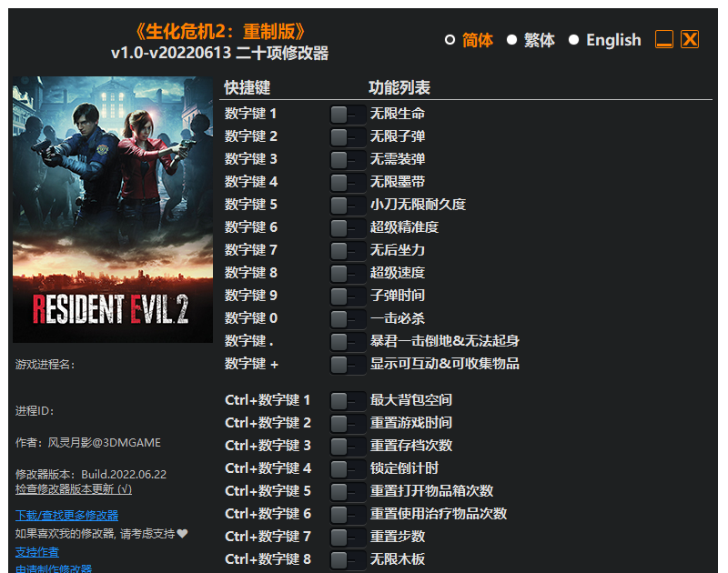Turn on 子弹时间 switch
This screenshot has width=728, height=573.
pos(348,296)
